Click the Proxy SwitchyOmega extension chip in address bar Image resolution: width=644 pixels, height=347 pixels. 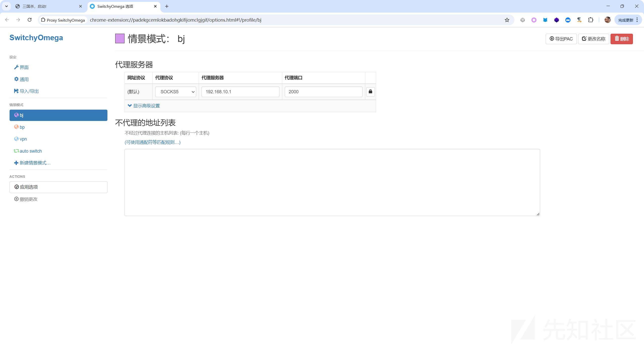pos(63,20)
